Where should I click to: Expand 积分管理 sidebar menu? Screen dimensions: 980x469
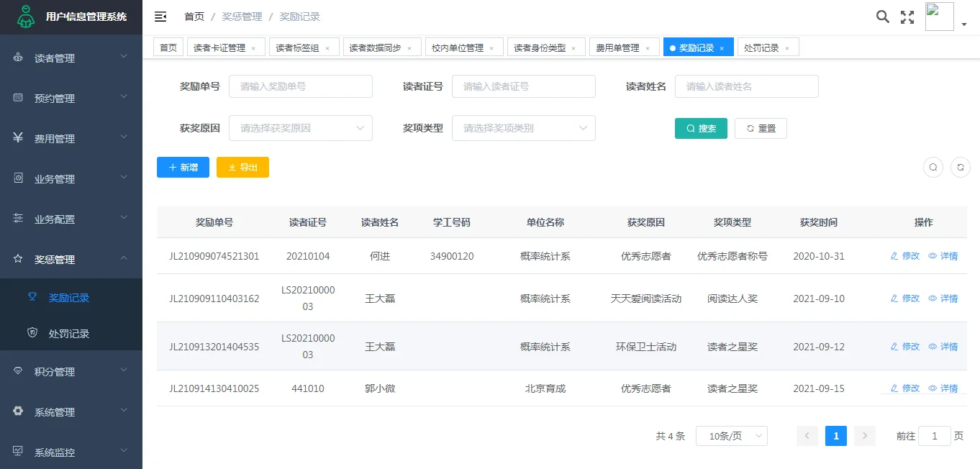pos(71,372)
